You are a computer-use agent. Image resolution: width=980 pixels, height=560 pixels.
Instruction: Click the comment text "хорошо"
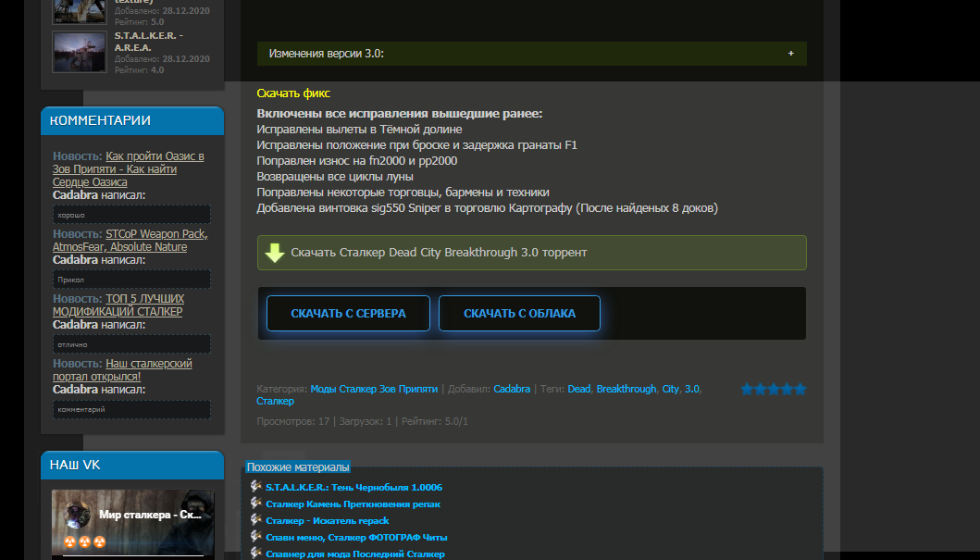[x=71, y=215]
